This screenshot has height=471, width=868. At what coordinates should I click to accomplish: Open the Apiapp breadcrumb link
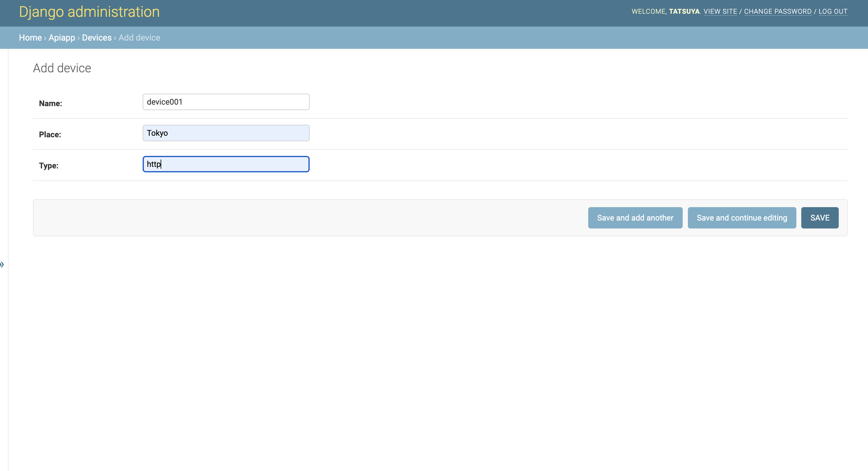pos(62,38)
